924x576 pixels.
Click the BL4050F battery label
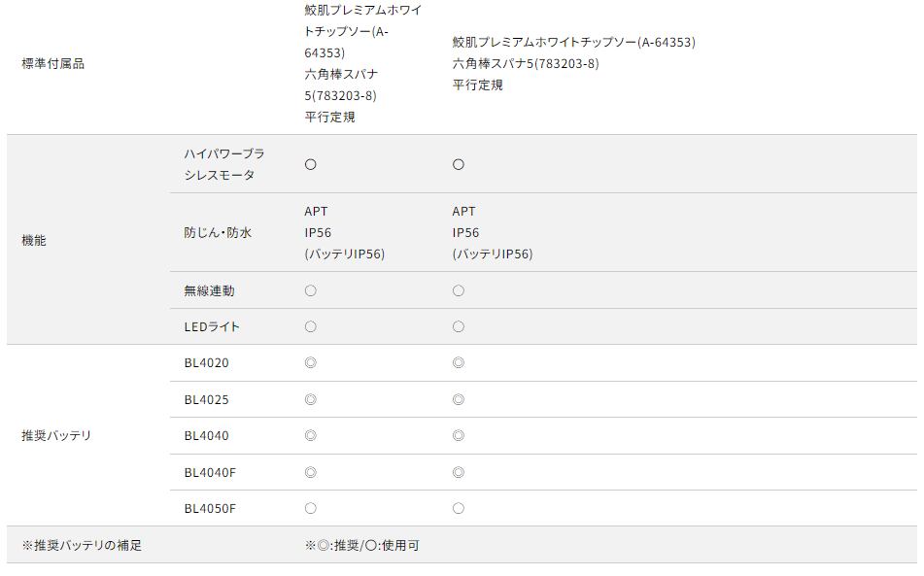pyautogui.click(x=210, y=508)
